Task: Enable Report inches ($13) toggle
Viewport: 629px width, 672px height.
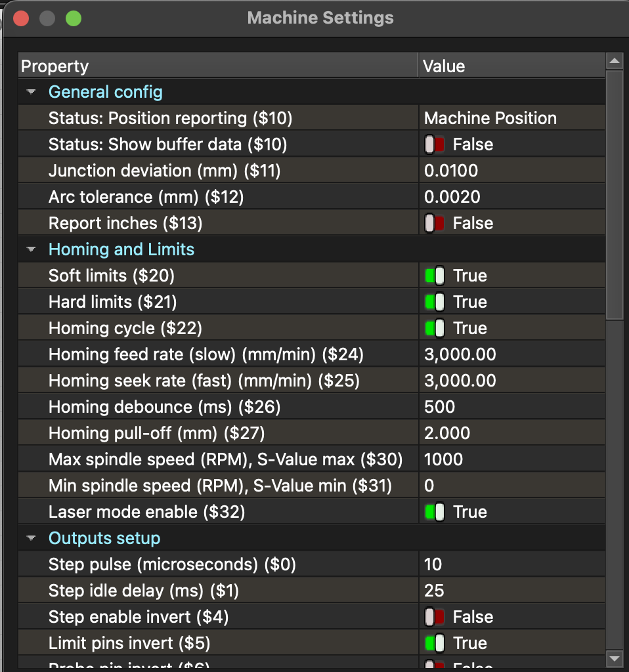Action: [x=435, y=223]
